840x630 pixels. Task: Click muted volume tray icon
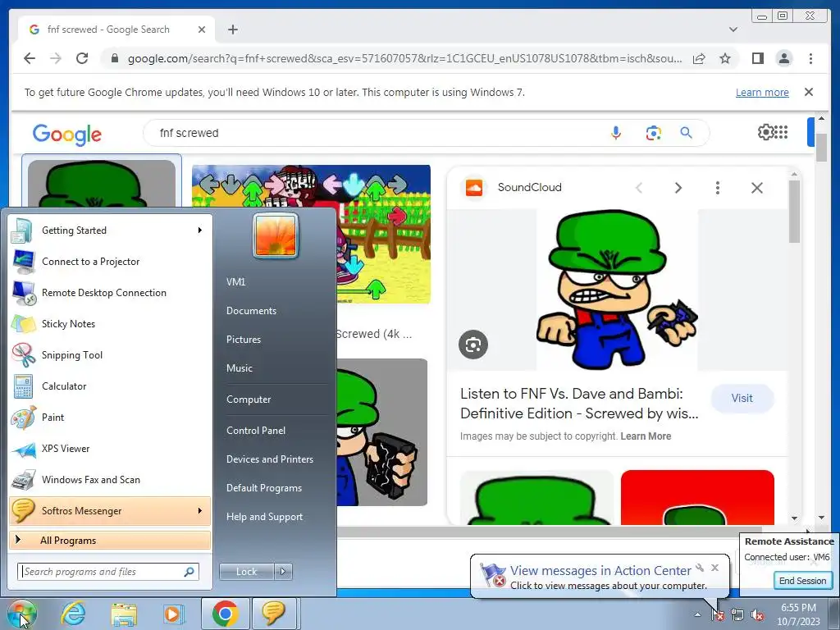(757, 614)
